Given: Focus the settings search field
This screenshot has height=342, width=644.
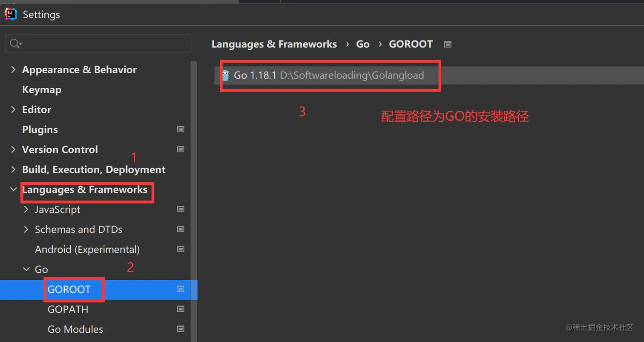Looking at the screenshot, I should click(98, 43).
